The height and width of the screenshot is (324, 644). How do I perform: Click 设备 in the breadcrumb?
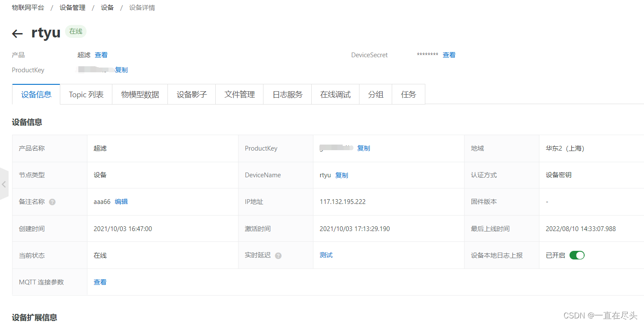tap(107, 8)
